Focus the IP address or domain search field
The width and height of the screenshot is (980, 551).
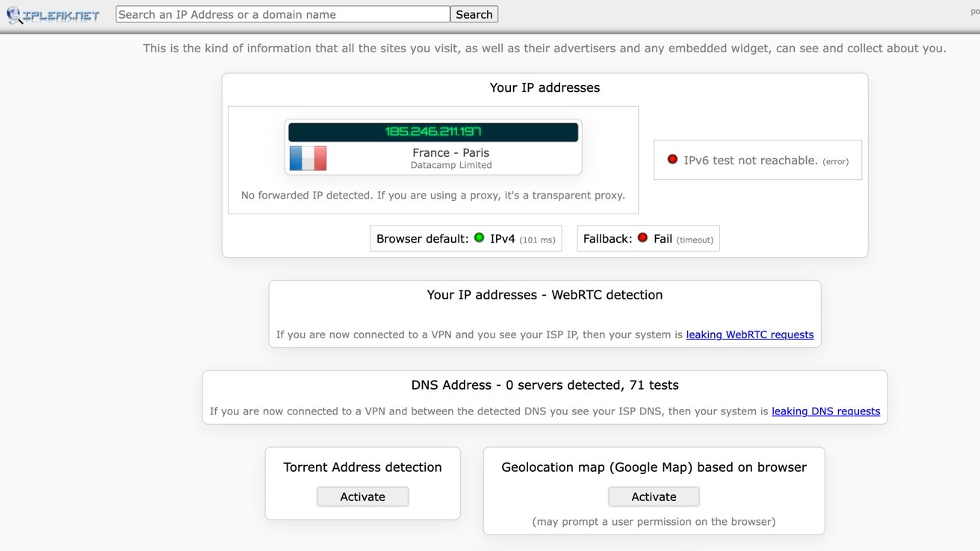tap(283, 14)
